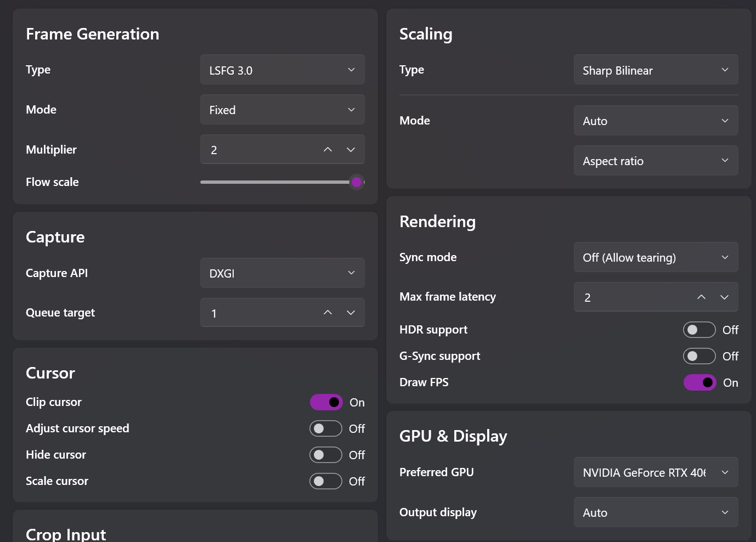756x542 pixels.
Task: Turn off the Draw FPS toggle
Action: [700, 382]
